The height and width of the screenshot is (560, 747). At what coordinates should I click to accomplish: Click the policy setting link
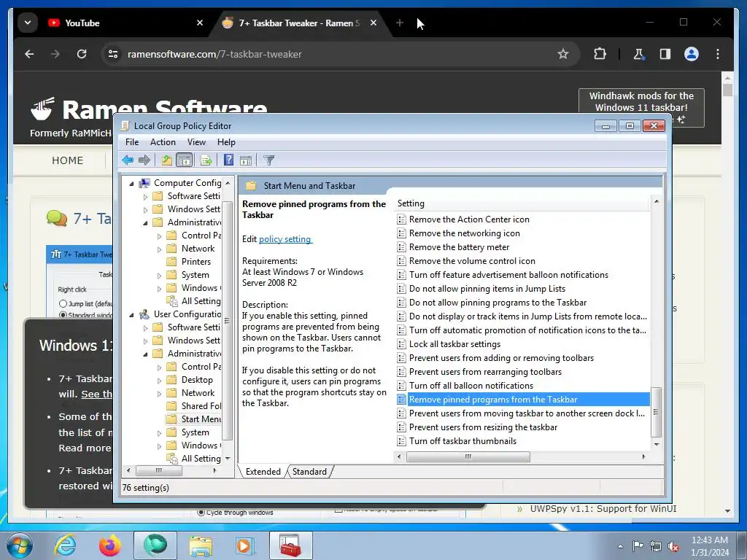point(285,239)
